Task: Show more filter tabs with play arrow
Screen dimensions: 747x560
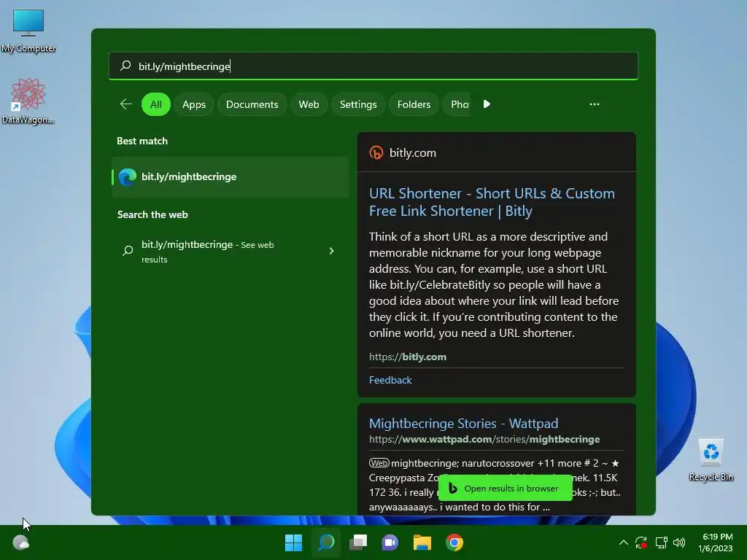Action: pos(487,104)
